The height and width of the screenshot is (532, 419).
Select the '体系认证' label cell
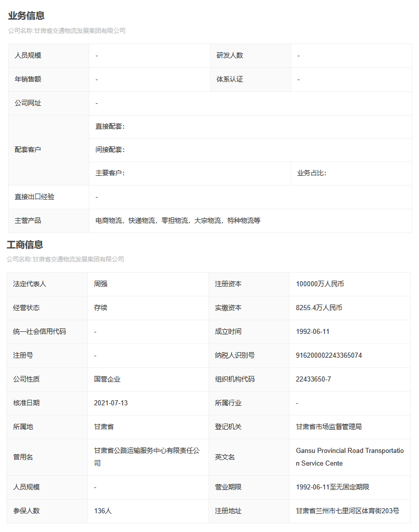(x=251, y=80)
